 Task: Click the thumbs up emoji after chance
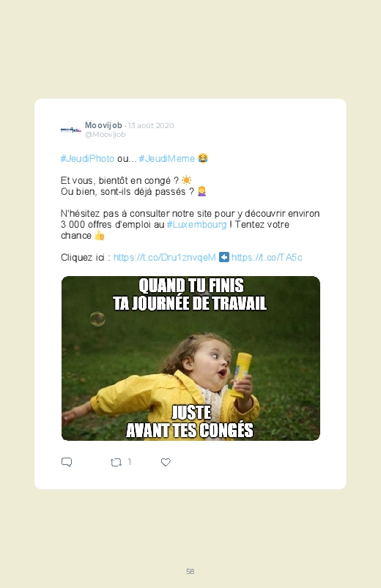point(100,236)
